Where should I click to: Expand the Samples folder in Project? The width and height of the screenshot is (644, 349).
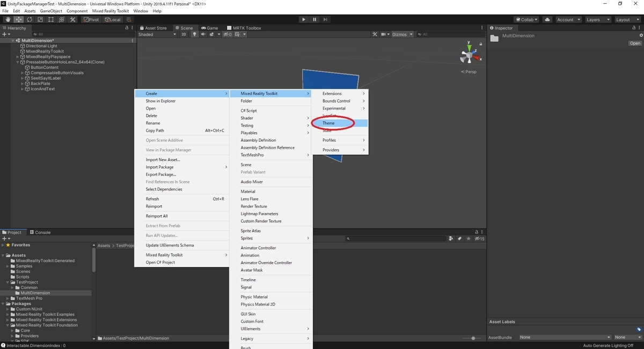pyautogui.click(x=8, y=266)
